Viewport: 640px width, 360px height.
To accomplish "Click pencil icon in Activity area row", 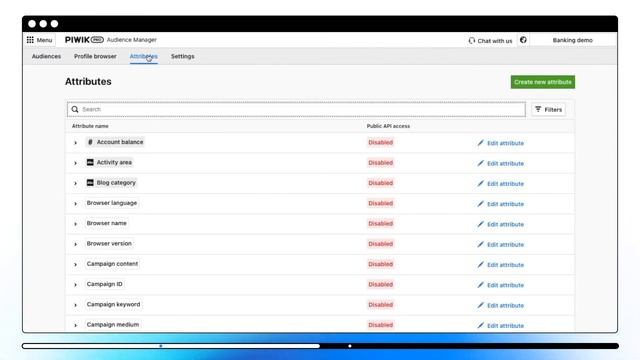I will pos(480,163).
